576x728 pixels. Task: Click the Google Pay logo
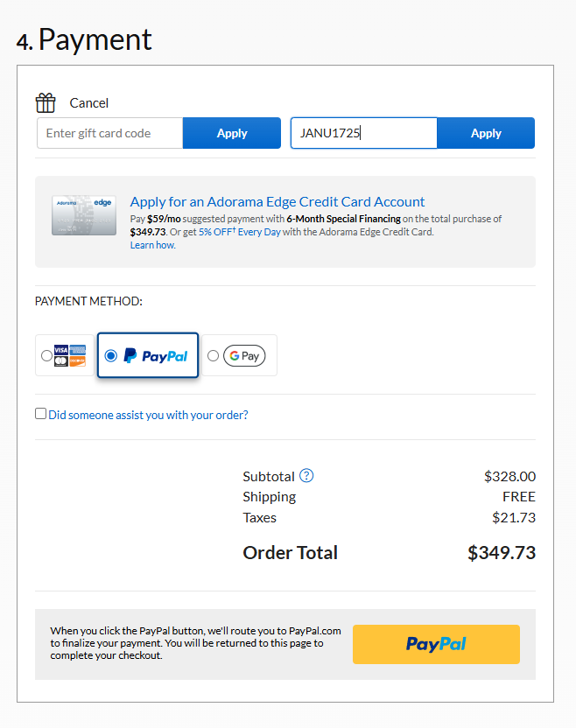(244, 355)
